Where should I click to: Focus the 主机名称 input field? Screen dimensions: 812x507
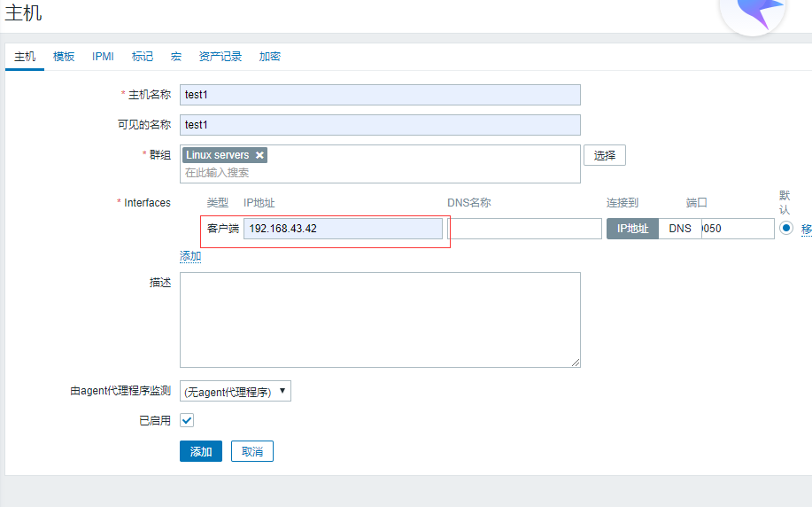pos(380,95)
